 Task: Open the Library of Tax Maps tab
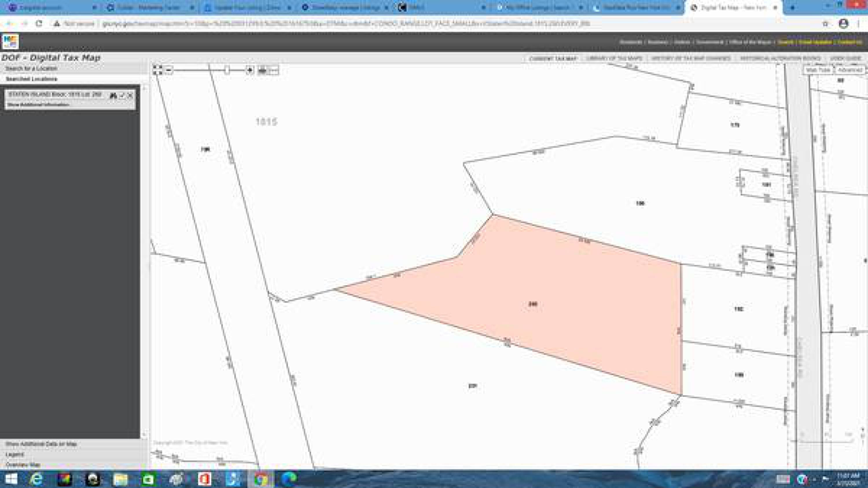click(x=614, y=58)
